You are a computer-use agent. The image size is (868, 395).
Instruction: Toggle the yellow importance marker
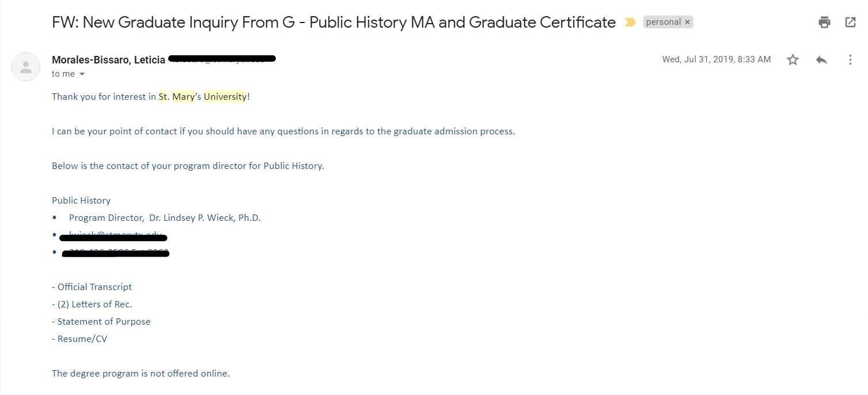pyautogui.click(x=630, y=22)
